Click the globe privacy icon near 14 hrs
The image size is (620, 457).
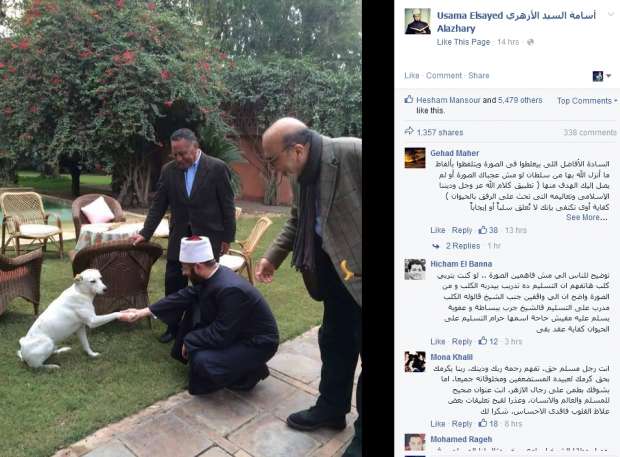(530, 42)
